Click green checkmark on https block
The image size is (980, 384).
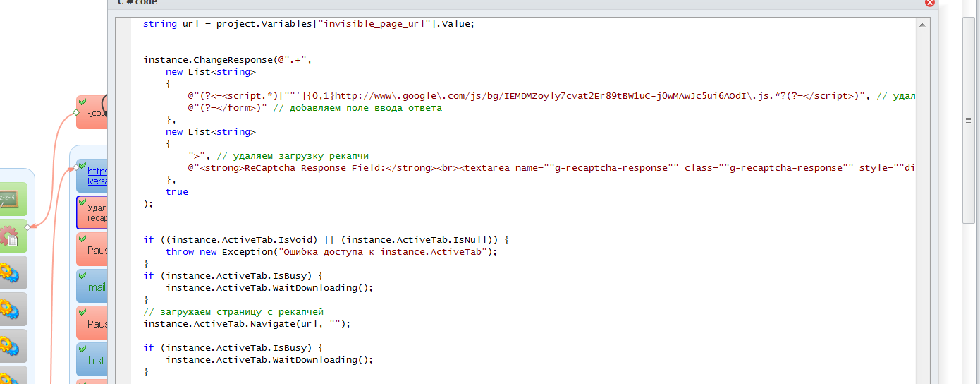[82, 165]
